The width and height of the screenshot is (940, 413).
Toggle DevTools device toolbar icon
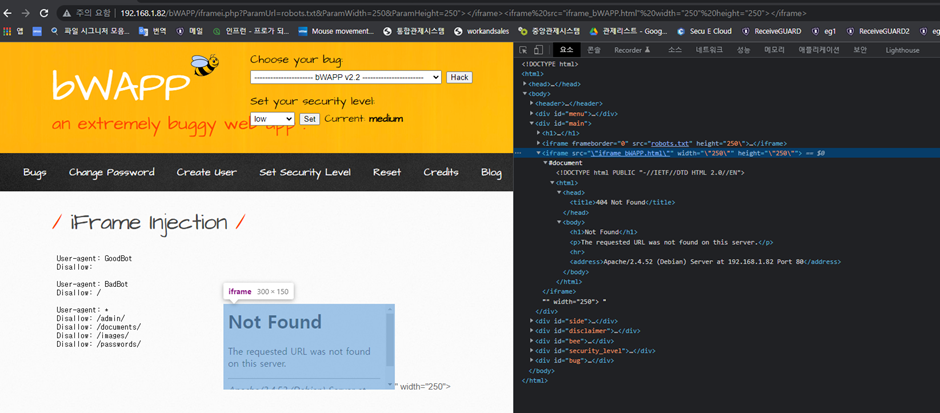(538, 50)
